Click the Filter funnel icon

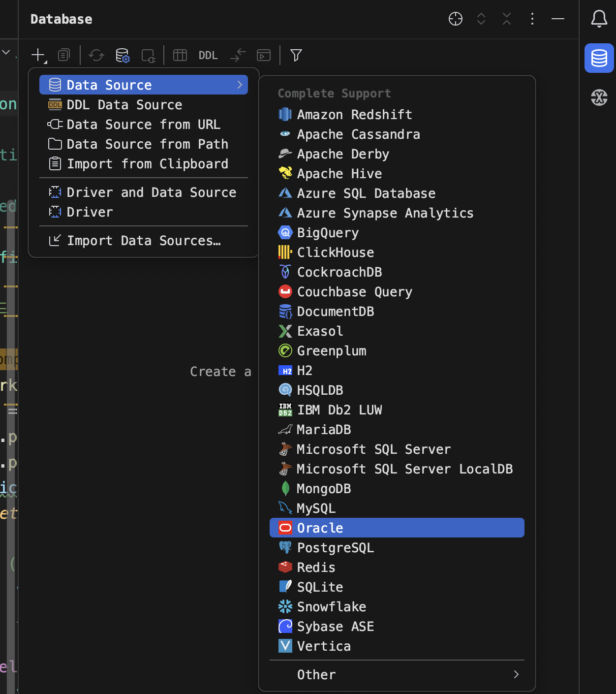tap(296, 55)
